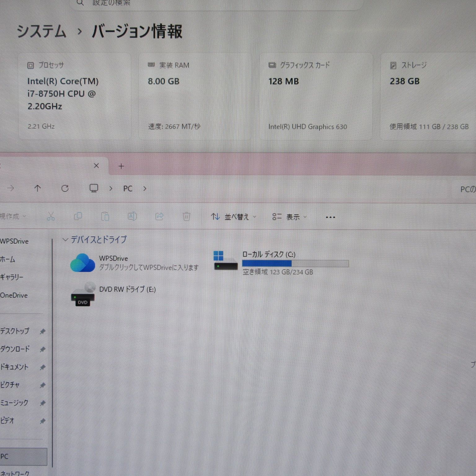476x476 pixels.
Task: Unpin デスクトップ via its pin icon
Action: (43, 331)
